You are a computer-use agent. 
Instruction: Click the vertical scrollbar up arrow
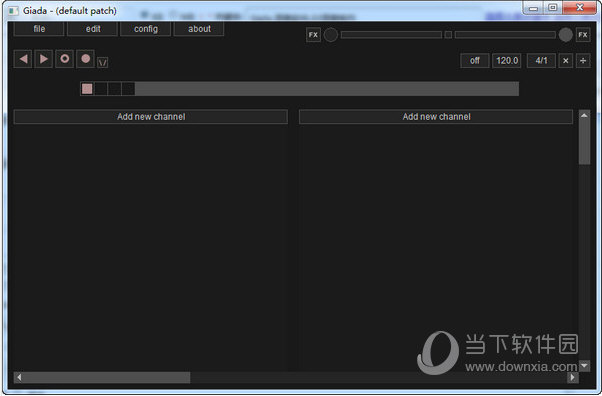point(584,115)
